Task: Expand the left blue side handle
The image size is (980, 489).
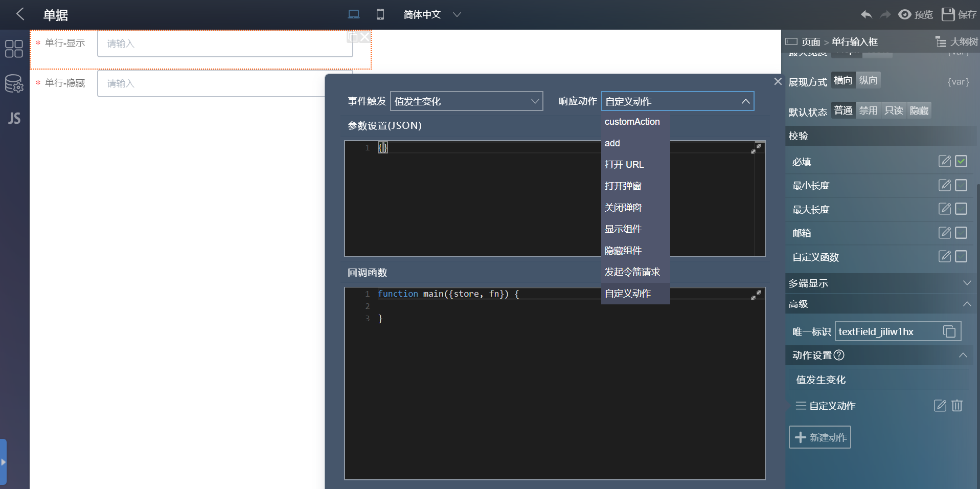Action: (x=3, y=461)
